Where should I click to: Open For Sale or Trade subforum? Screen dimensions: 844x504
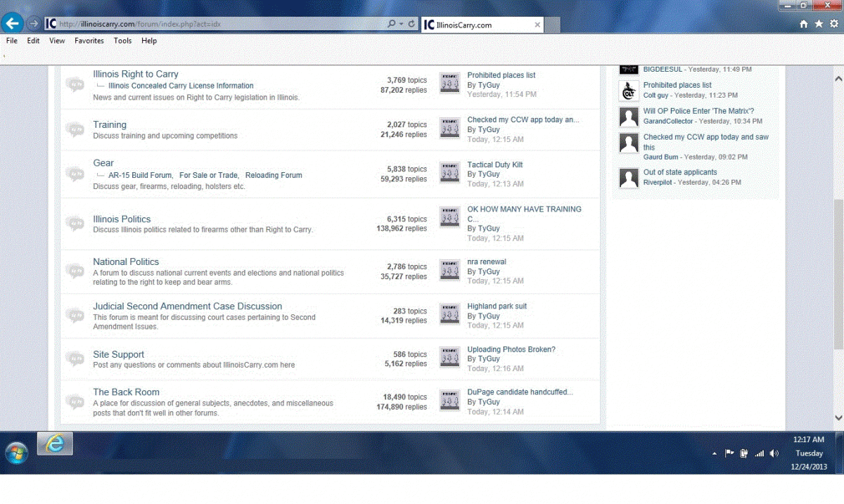[208, 175]
